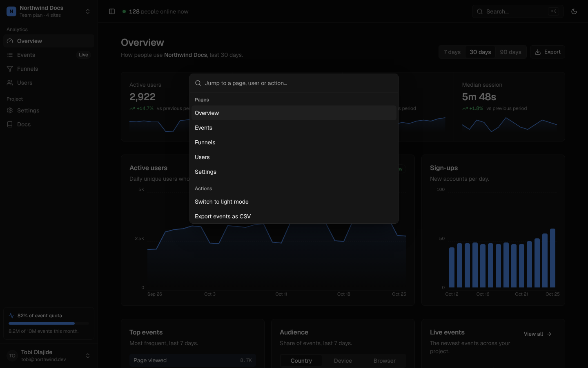Viewport: 588px width, 368px height.
Task: Open the View all live events link
Action: coord(538,334)
